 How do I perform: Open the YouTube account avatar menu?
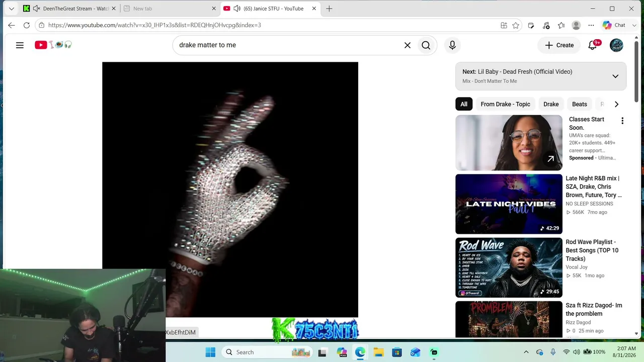click(616, 45)
